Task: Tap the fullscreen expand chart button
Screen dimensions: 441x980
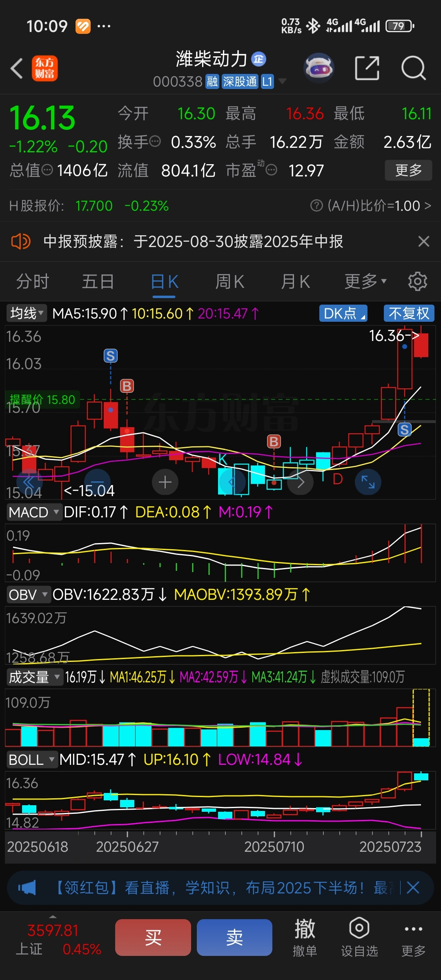Action: point(368,482)
